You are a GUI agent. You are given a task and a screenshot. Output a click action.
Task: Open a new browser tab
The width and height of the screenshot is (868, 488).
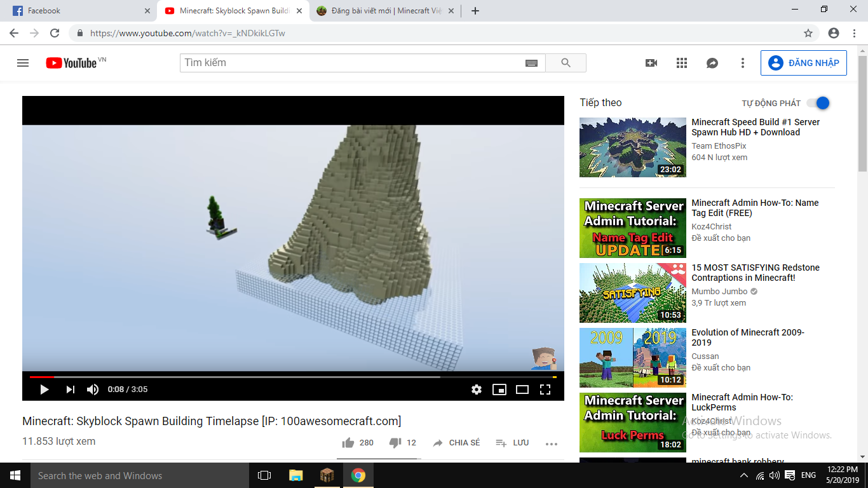(475, 11)
